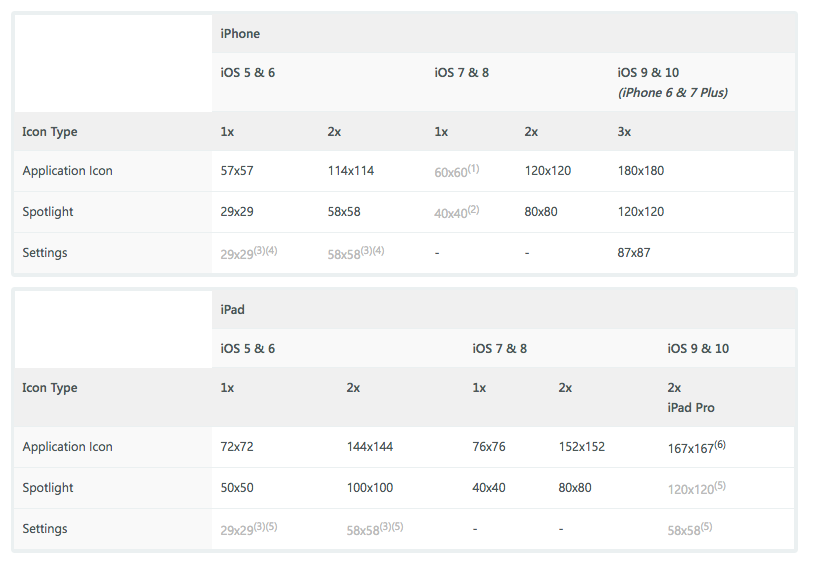Click 'iOS 7 & 8' in the iPhone table
Image resolution: width=834 pixels, height=563 pixels.
(x=461, y=72)
